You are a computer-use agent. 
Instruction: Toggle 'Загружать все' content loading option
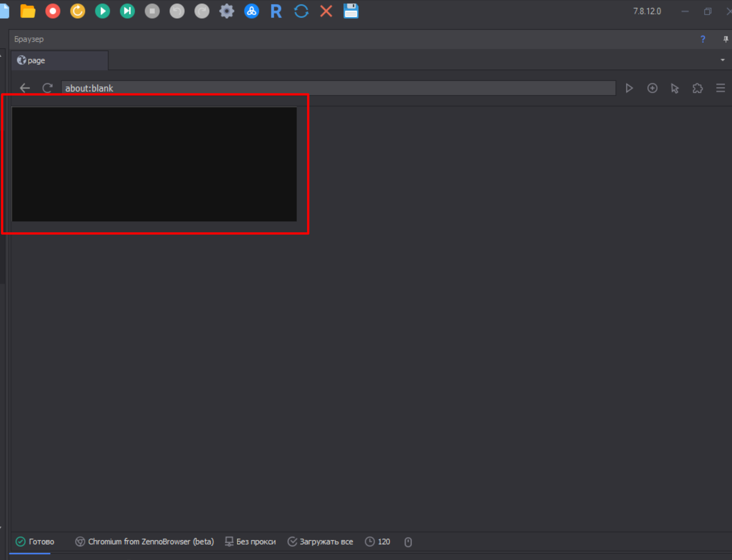[320, 542]
